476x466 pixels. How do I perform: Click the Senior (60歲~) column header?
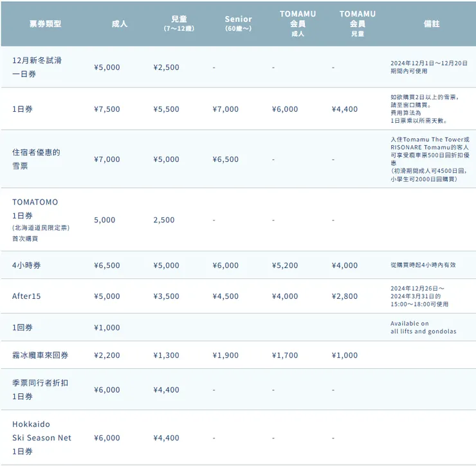point(238,23)
